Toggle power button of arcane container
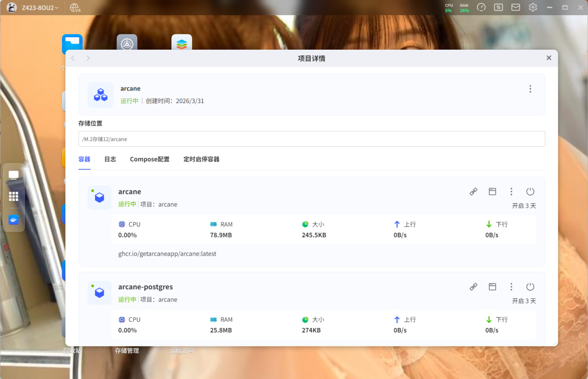588x379 pixels. pyautogui.click(x=530, y=192)
